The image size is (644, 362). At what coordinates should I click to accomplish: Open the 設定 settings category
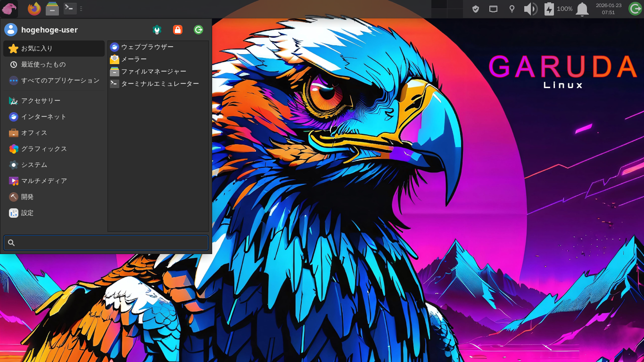[x=54, y=213]
